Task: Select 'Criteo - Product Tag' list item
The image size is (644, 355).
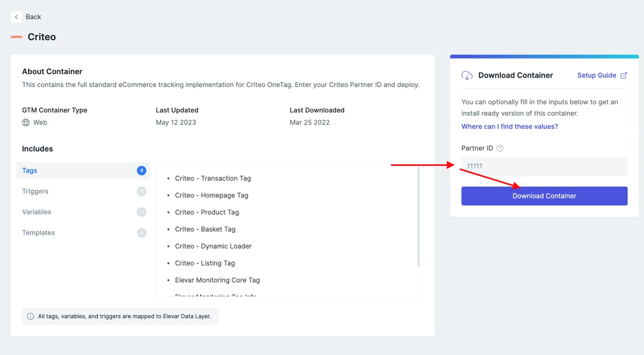Action: pyautogui.click(x=207, y=212)
